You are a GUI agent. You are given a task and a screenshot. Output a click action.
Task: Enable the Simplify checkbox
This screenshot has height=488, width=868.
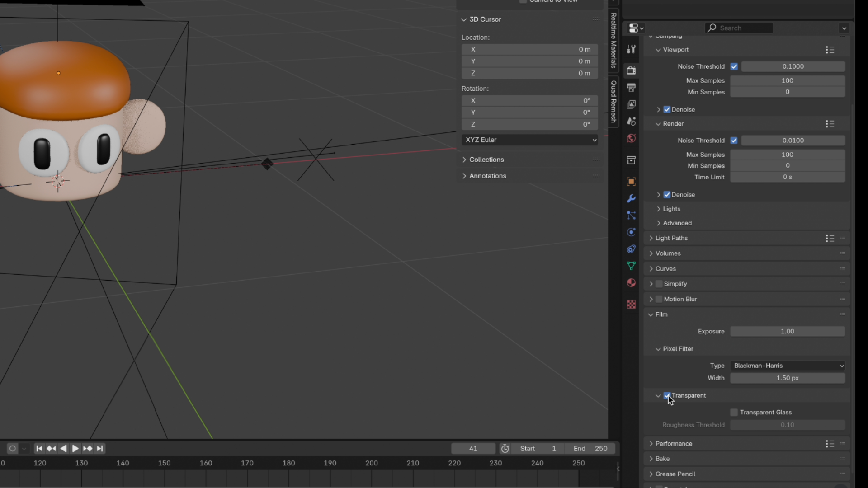click(x=659, y=284)
